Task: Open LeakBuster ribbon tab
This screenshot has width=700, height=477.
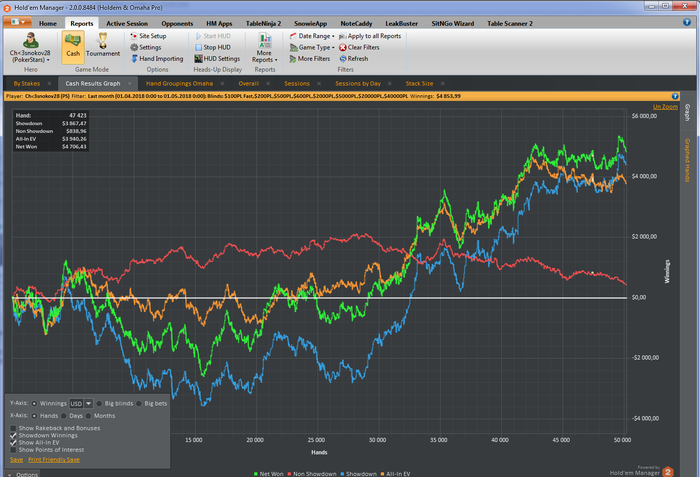Action: [x=402, y=24]
